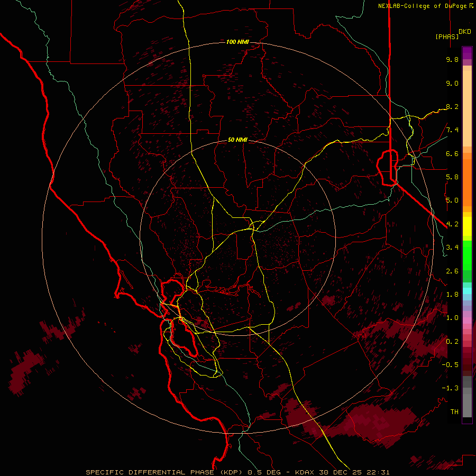Click the 100 NMI range ring label
Viewport: 476px width, 476px height.
pos(237,42)
